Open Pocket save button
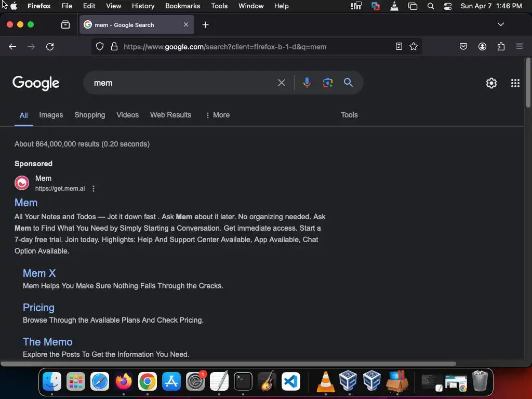The image size is (532, 399). tap(463, 46)
